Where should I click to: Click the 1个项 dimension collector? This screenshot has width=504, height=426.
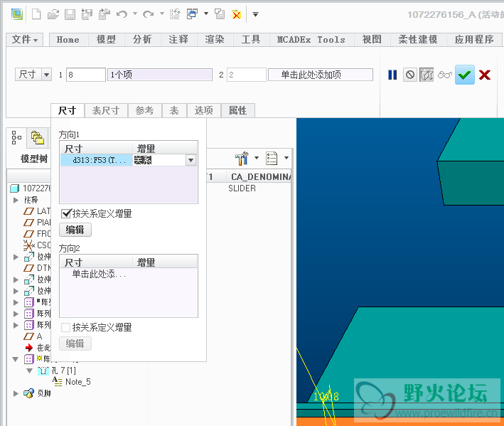[x=160, y=75]
